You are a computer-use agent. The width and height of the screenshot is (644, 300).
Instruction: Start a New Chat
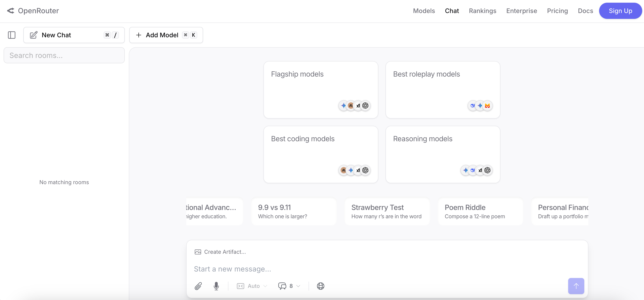[56, 35]
